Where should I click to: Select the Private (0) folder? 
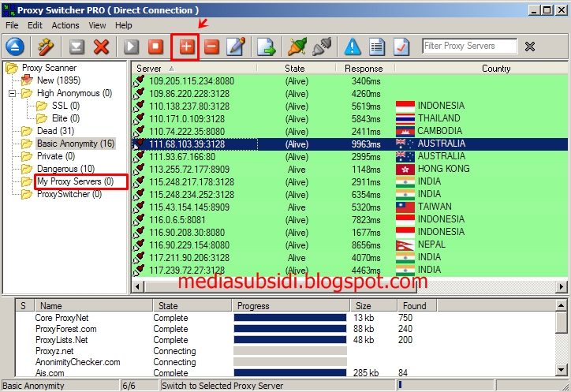[x=56, y=156]
